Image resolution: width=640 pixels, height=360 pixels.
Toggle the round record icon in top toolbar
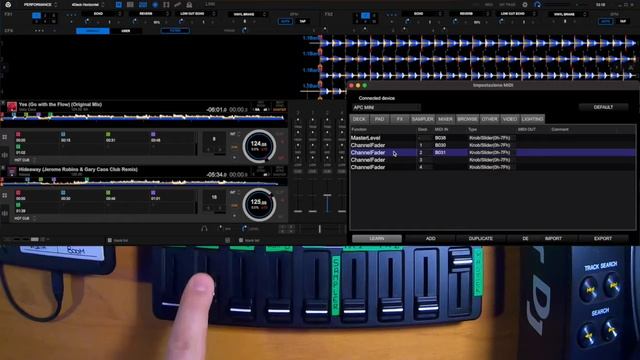pyautogui.click(x=155, y=5)
